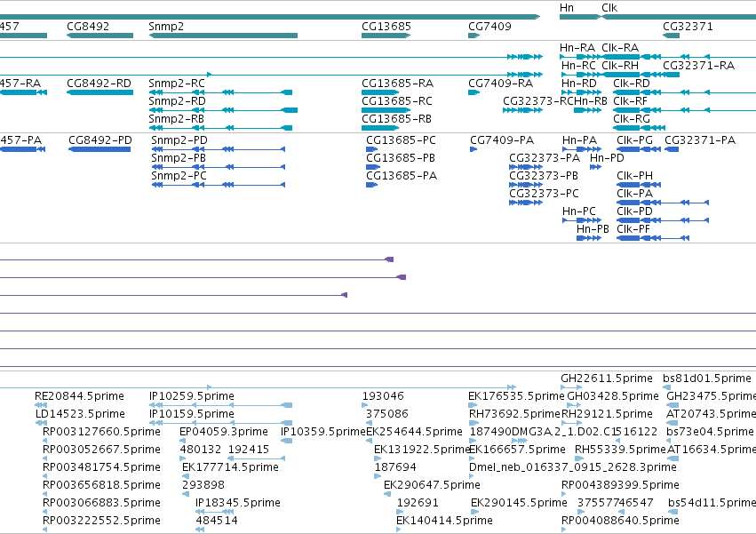Select transcript Clk-RH
Screen dimensions: 756x534
pos(620,66)
